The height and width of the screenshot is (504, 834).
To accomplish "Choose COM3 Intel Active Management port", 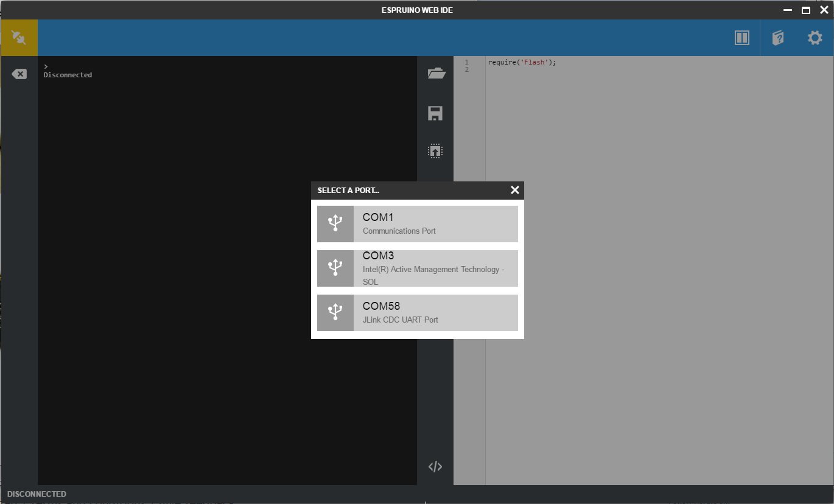I will point(418,268).
